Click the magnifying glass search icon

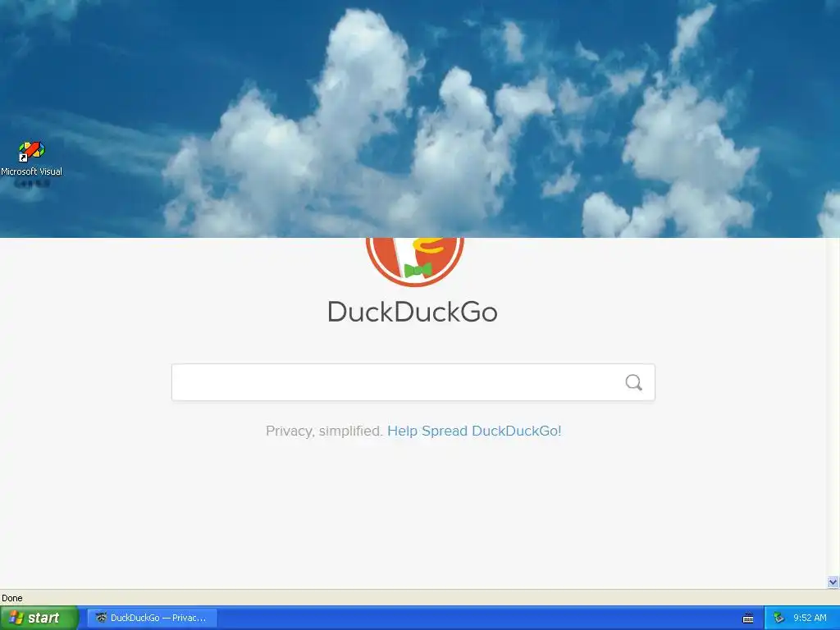pyautogui.click(x=634, y=382)
